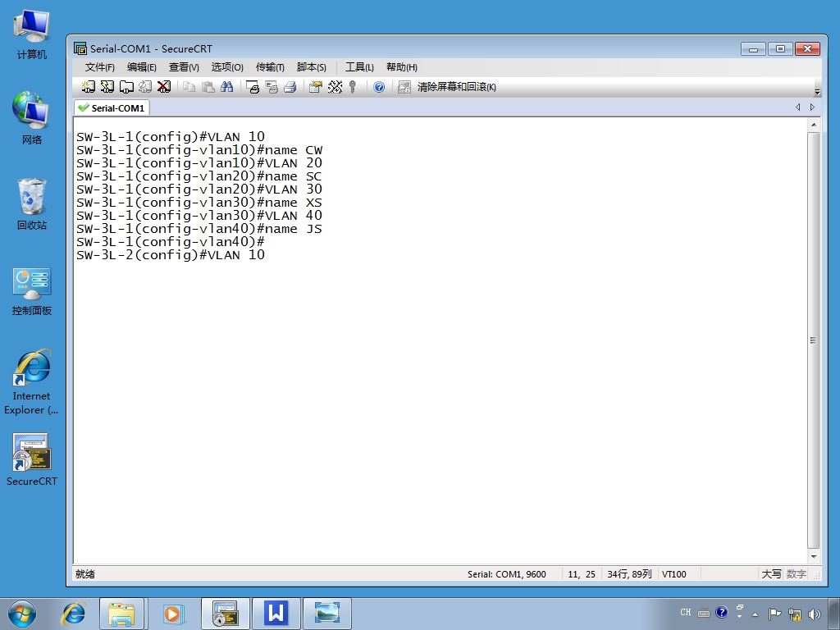The image size is (840, 630).
Task: Click 清除屏幕和回滚(K) button
Action: (x=456, y=87)
